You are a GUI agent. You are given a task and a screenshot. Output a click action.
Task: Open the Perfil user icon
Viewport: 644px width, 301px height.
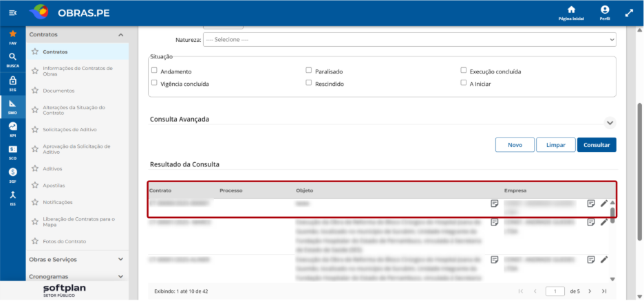click(605, 13)
